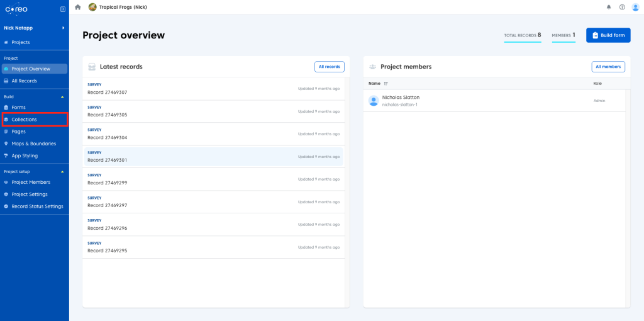
Task: Open the help question mark icon
Action: coord(622,7)
